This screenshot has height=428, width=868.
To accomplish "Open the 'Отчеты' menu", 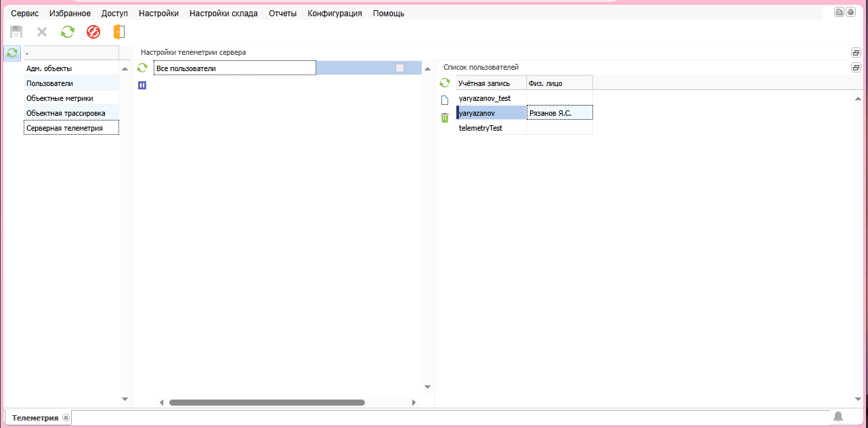I will [282, 14].
